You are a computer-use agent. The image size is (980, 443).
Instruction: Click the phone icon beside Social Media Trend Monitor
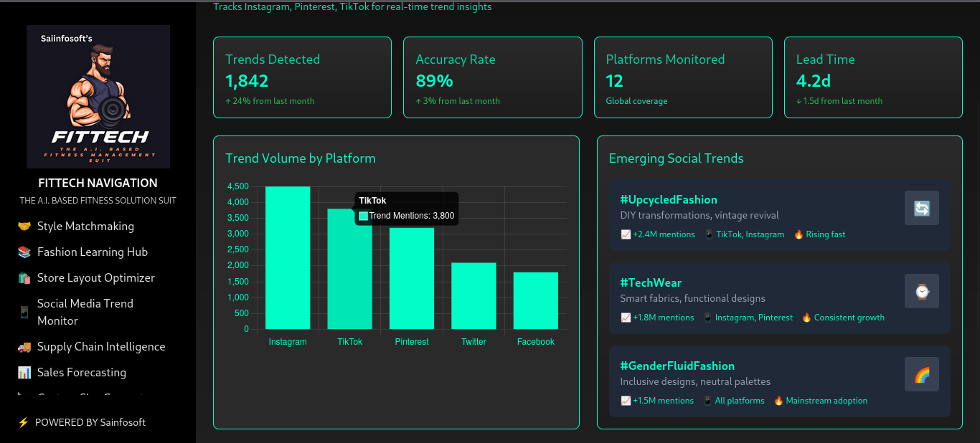click(x=24, y=313)
